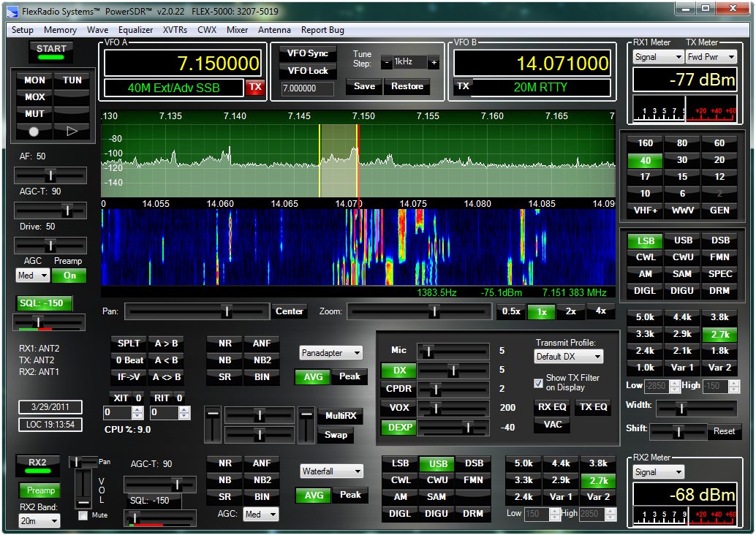Open RX2 AGC Med dropdown

point(260,515)
